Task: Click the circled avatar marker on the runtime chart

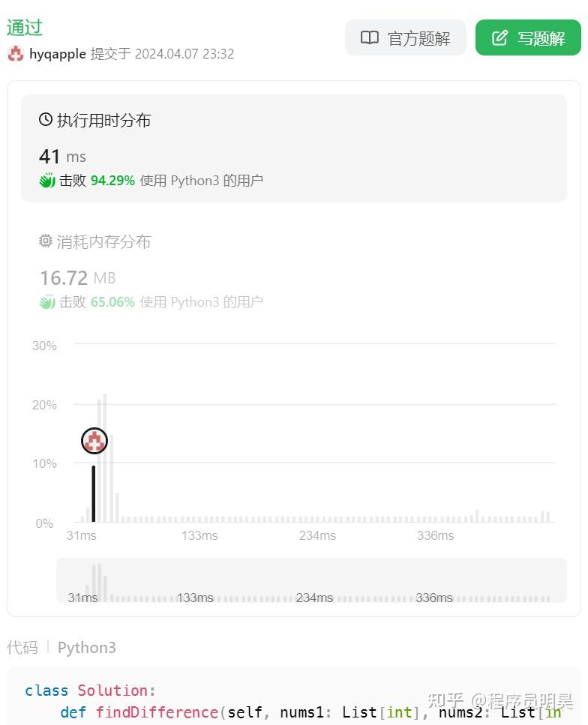Action: pos(94,441)
